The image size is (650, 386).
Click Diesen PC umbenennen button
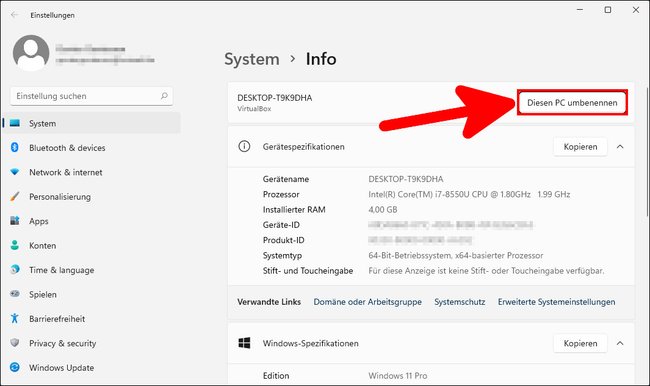[x=572, y=102]
